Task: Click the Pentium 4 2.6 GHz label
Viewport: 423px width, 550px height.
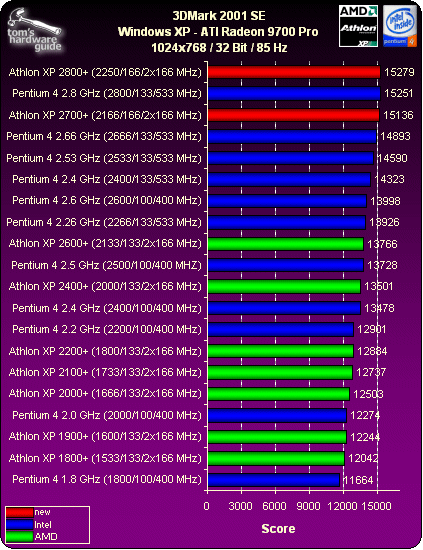Action: click(107, 200)
